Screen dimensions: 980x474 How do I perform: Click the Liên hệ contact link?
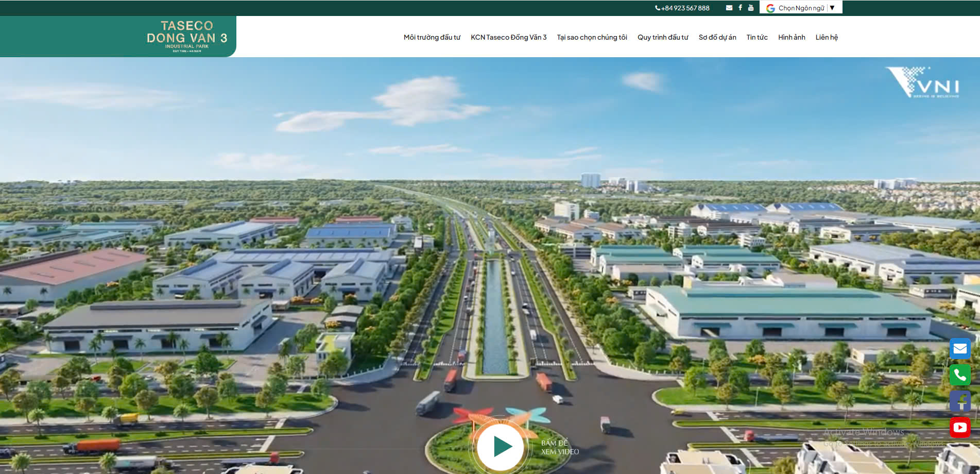click(827, 37)
